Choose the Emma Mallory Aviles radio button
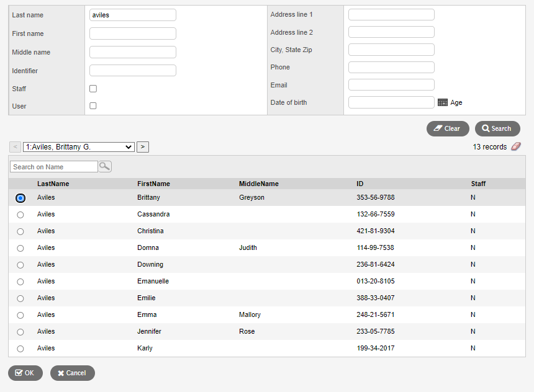 click(x=20, y=315)
